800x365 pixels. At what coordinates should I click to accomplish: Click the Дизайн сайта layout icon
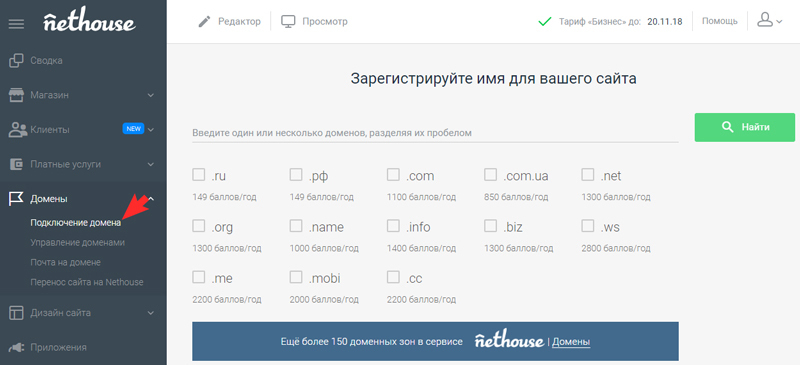(x=16, y=312)
